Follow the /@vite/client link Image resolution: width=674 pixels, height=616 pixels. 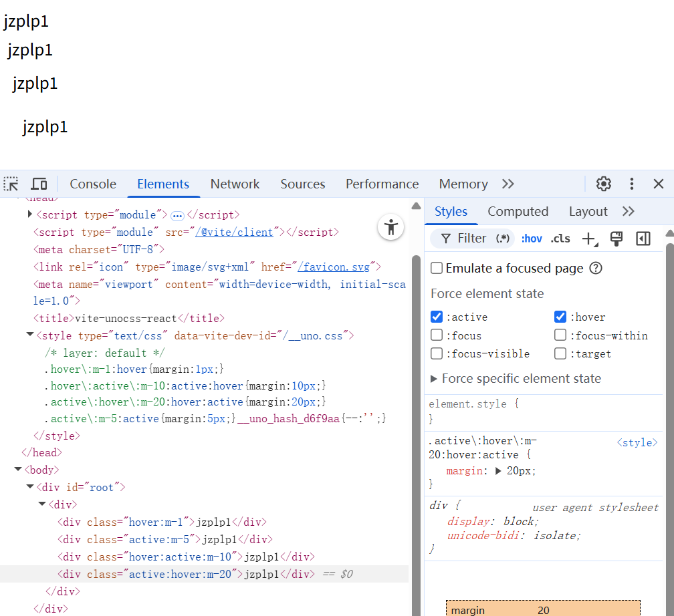coord(234,233)
